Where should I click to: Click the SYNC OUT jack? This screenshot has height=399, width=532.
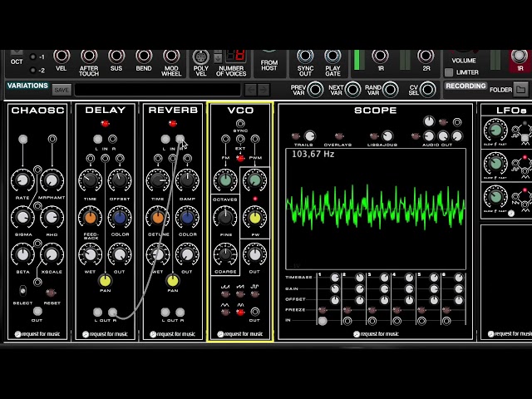coord(305,57)
